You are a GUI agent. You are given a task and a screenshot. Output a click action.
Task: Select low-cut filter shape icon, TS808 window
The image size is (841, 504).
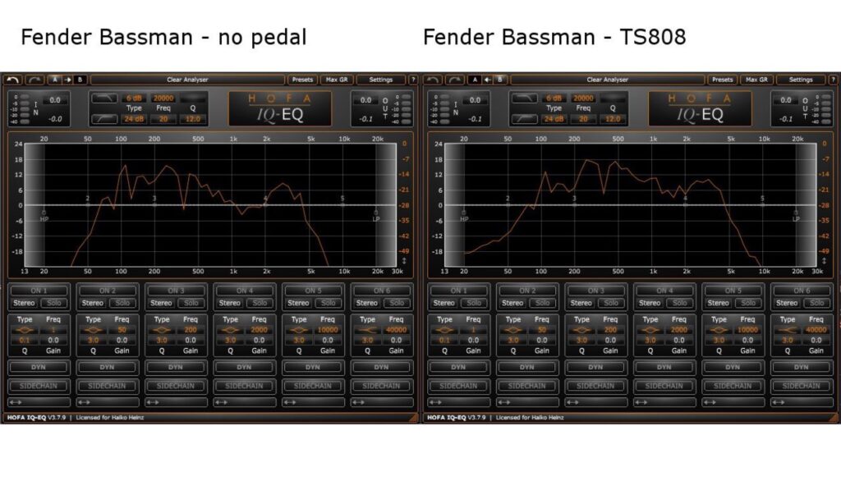525,119
